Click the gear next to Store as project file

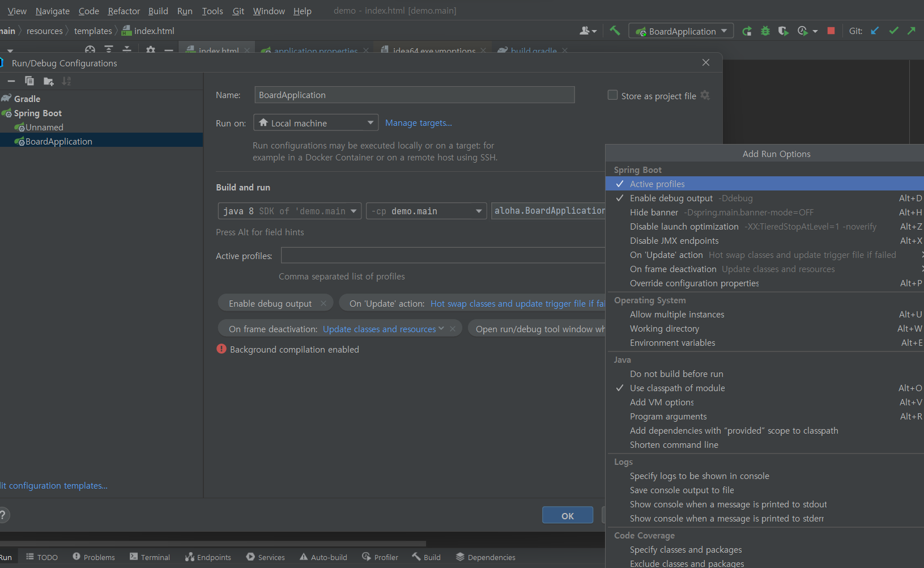(705, 95)
